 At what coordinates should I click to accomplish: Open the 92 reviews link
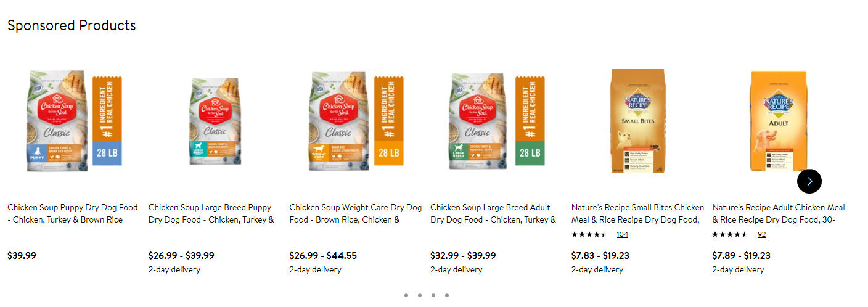tap(761, 234)
